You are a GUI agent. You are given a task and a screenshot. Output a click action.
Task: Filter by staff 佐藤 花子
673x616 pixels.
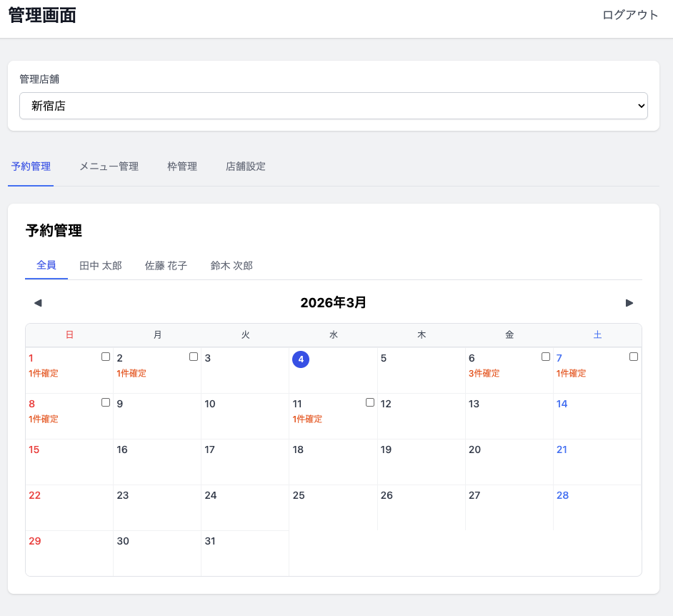pyautogui.click(x=166, y=266)
